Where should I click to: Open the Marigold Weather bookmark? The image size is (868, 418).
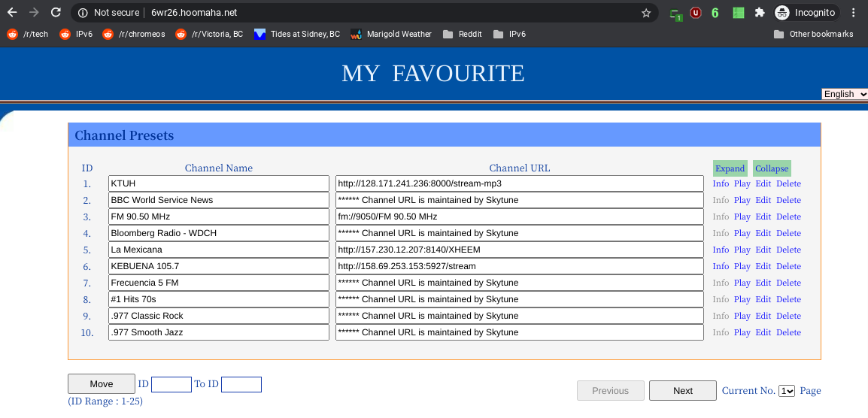tap(391, 34)
